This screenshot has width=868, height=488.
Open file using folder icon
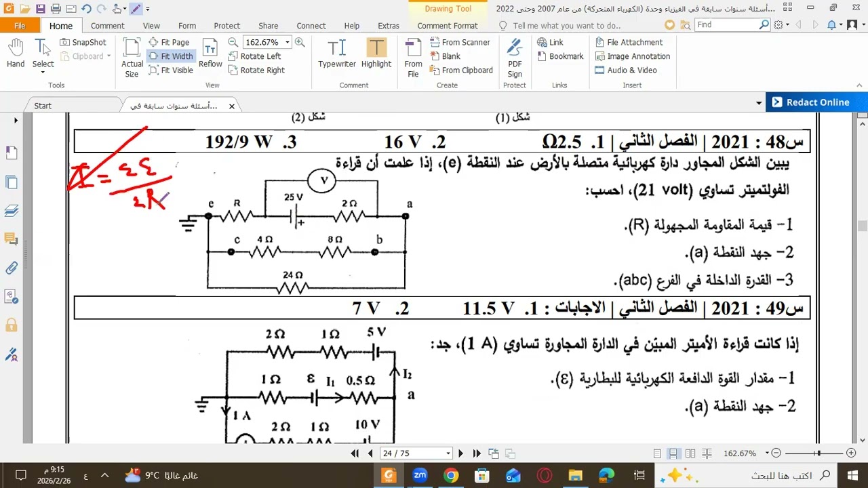pyautogui.click(x=25, y=9)
